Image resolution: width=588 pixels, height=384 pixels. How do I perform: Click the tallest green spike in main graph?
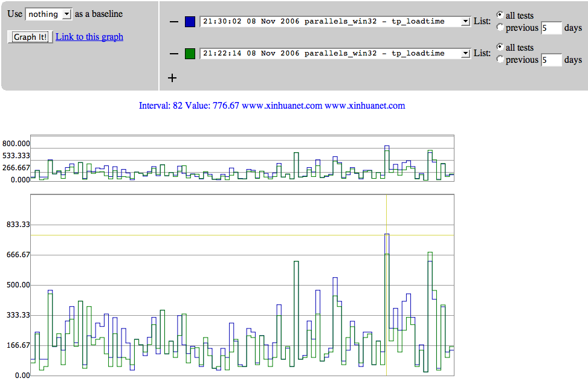430,253
